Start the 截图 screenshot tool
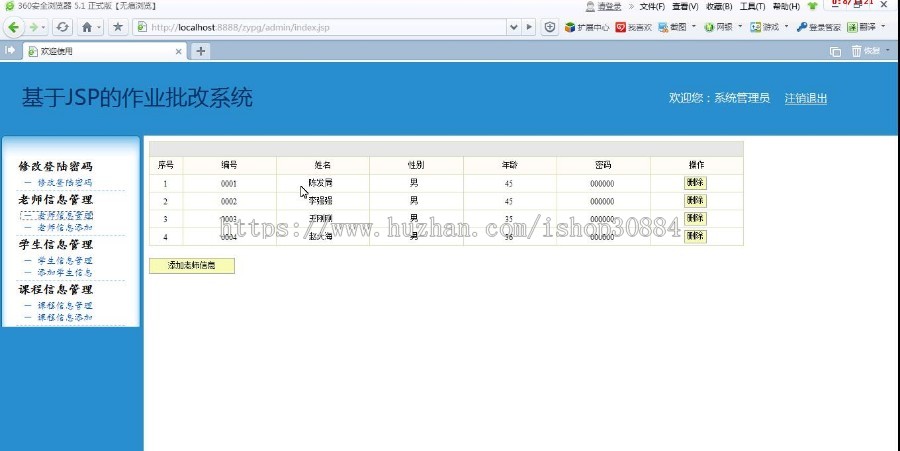This screenshot has height=451, width=900. coord(672,27)
